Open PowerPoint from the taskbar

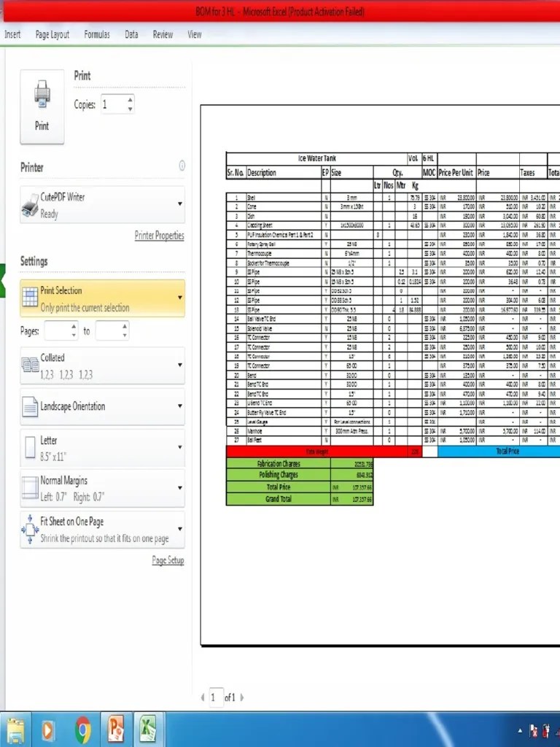(x=116, y=729)
